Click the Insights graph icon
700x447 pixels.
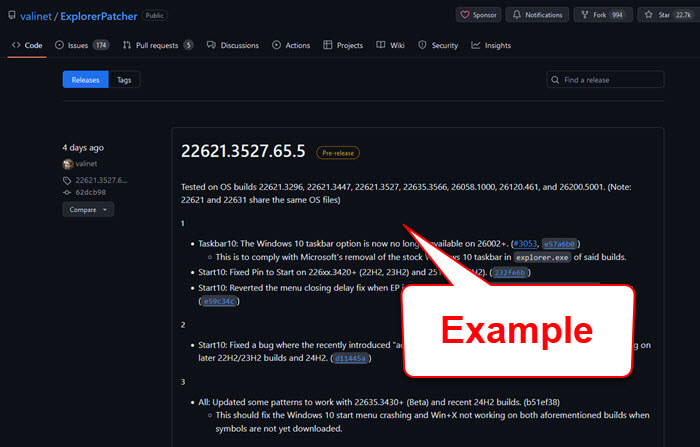point(475,45)
